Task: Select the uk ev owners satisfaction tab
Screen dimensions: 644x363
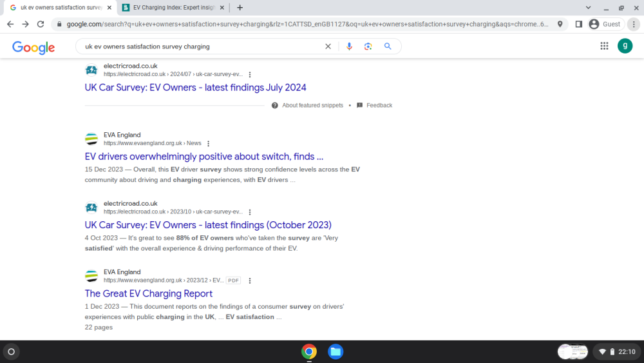Action: [x=61, y=7]
